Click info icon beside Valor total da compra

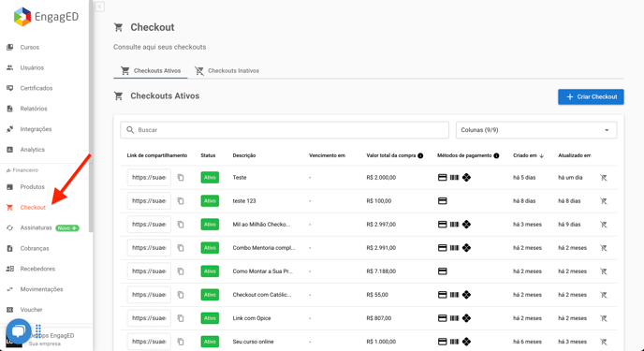(x=420, y=155)
